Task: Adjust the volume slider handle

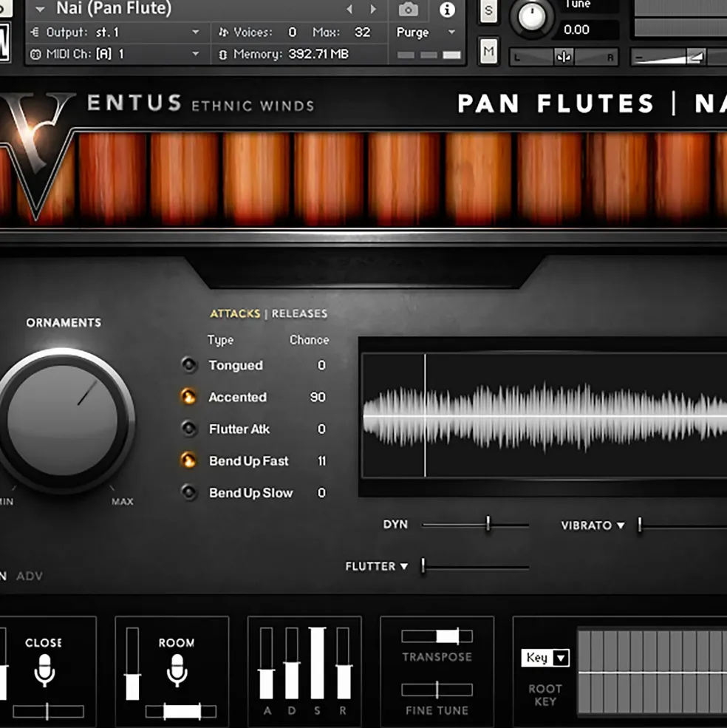Action: pos(695,57)
